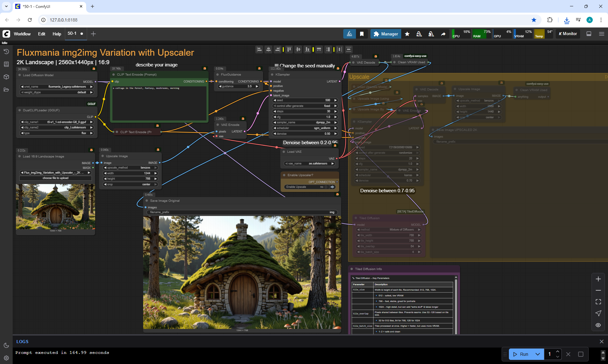This screenshot has width=608, height=364.
Task: Toggle Enable Upscale switch
Action: [326, 187]
